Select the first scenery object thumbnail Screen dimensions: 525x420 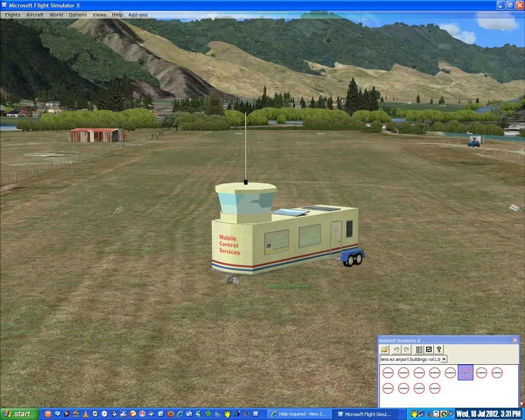[388, 373]
